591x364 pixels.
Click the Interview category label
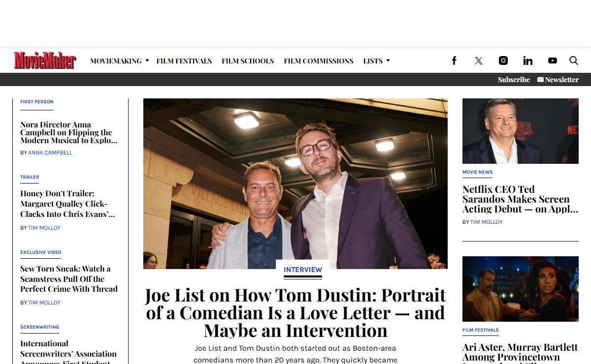click(303, 270)
